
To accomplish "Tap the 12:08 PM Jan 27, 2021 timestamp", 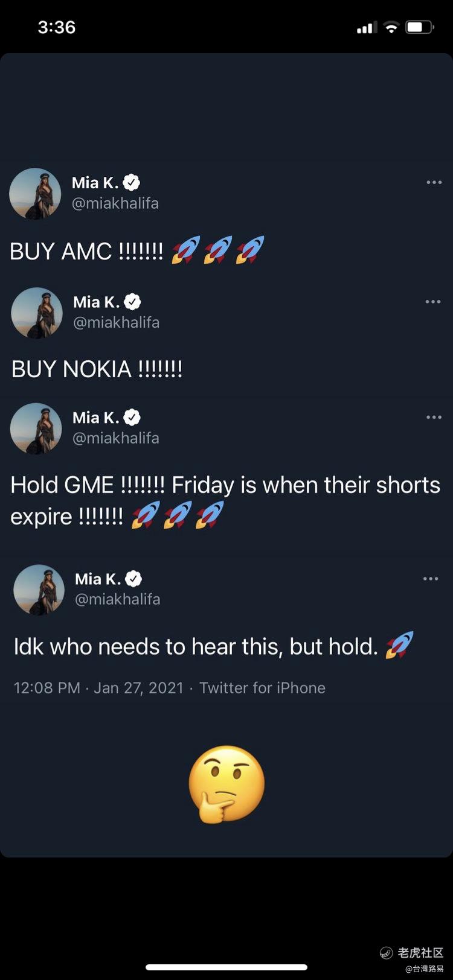I will click(x=98, y=688).
